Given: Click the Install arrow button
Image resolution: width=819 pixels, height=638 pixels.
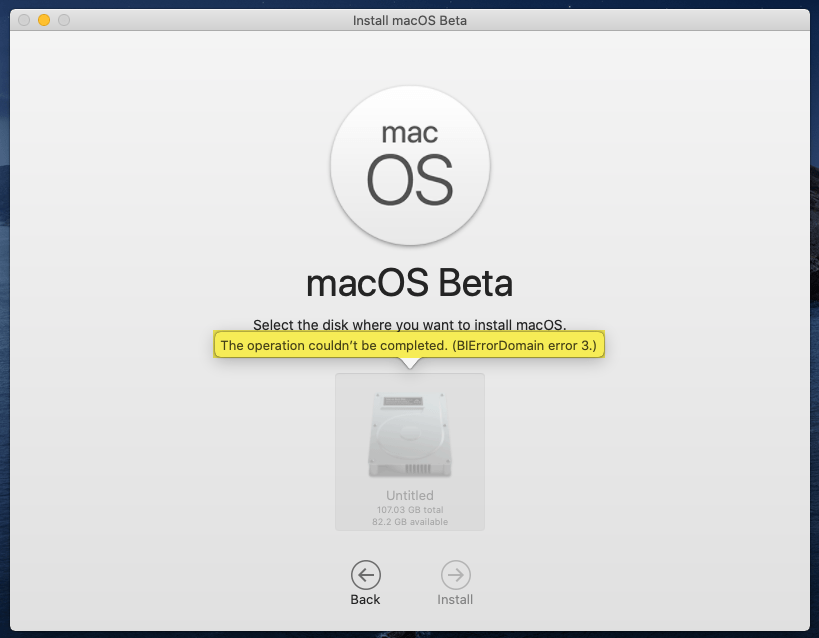Looking at the screenshot, I should pyautogui.click(x=455, y=575).
